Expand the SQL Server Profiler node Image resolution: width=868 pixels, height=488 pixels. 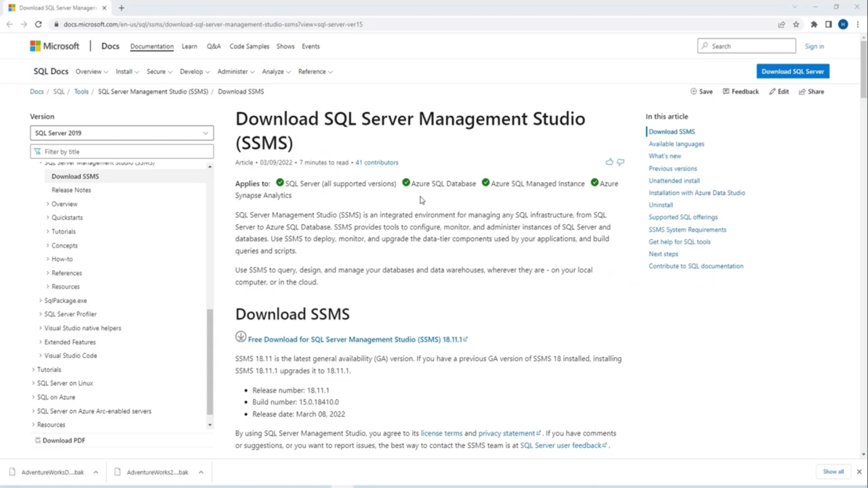(x=41, y=314)
